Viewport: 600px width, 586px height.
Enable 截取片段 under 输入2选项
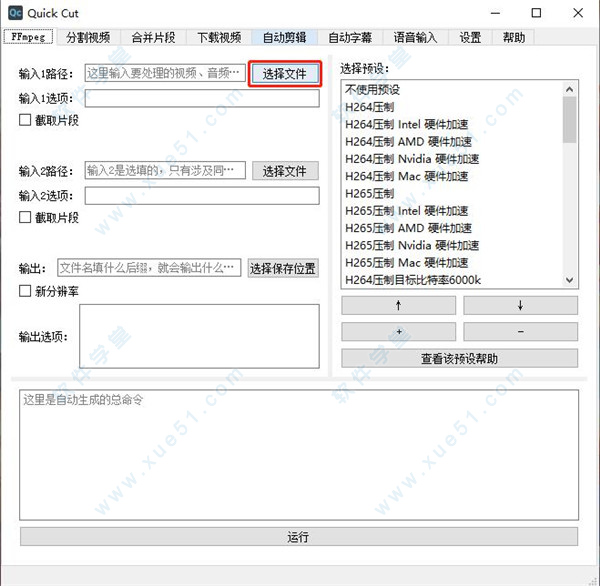tap(25, 217)
